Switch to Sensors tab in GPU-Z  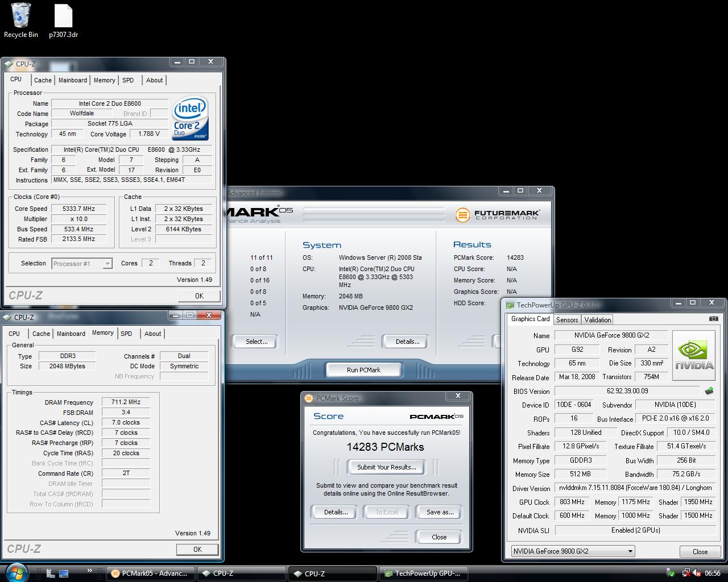tap(567, 320)
